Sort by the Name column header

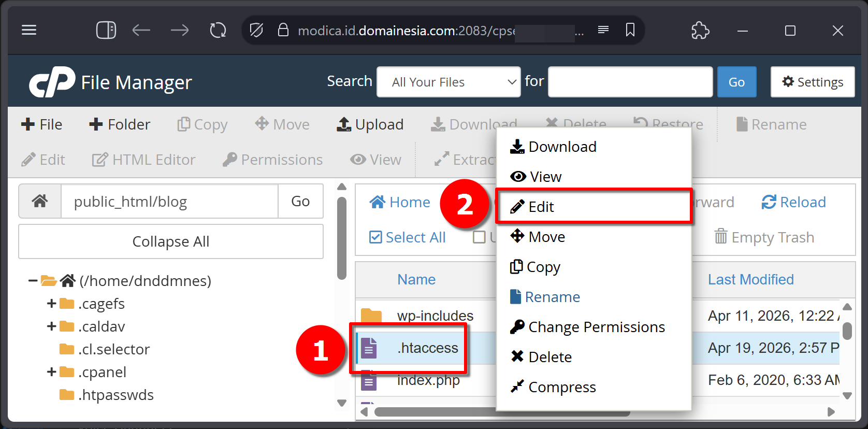point(416,280)
